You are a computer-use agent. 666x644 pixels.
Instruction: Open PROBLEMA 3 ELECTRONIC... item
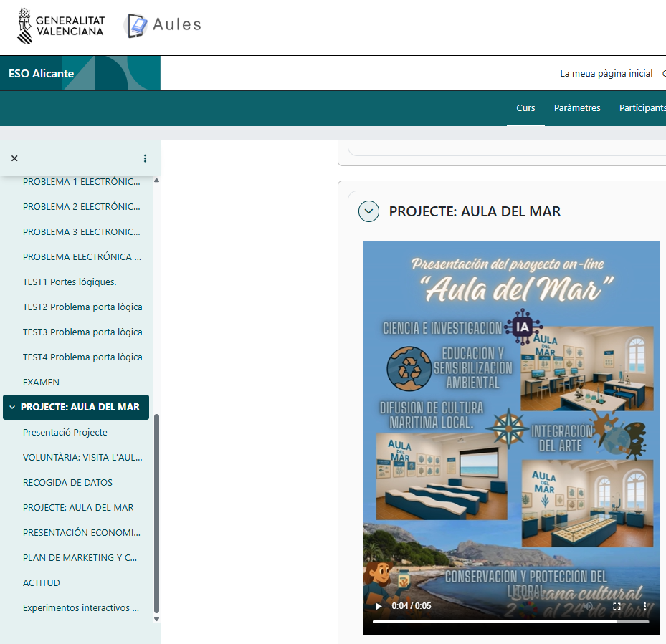[x=82, y=232]
